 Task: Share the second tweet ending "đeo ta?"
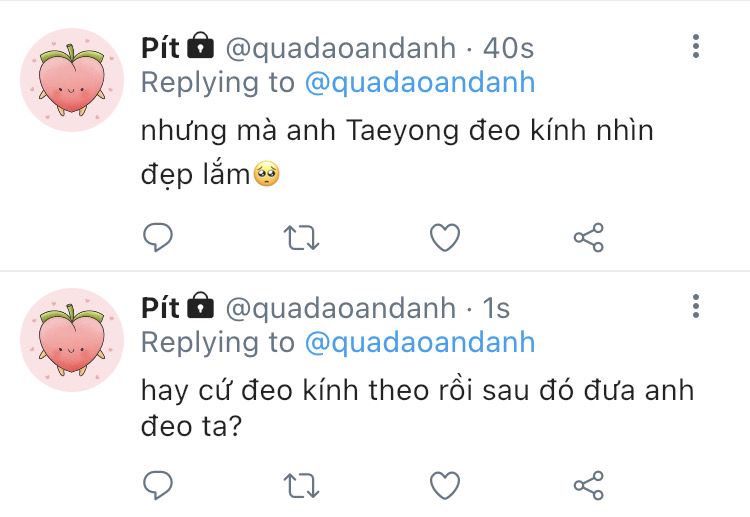pyautogui.click(x=588, y=486)
